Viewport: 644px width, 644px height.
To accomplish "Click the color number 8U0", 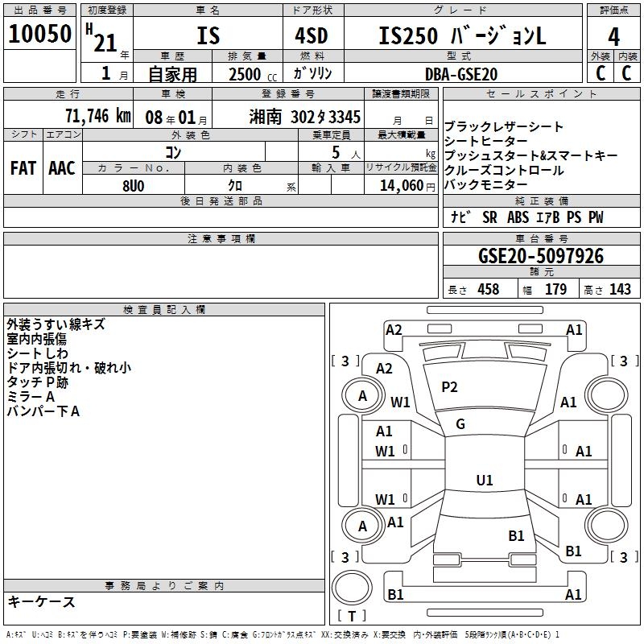I will pos(134,185).
